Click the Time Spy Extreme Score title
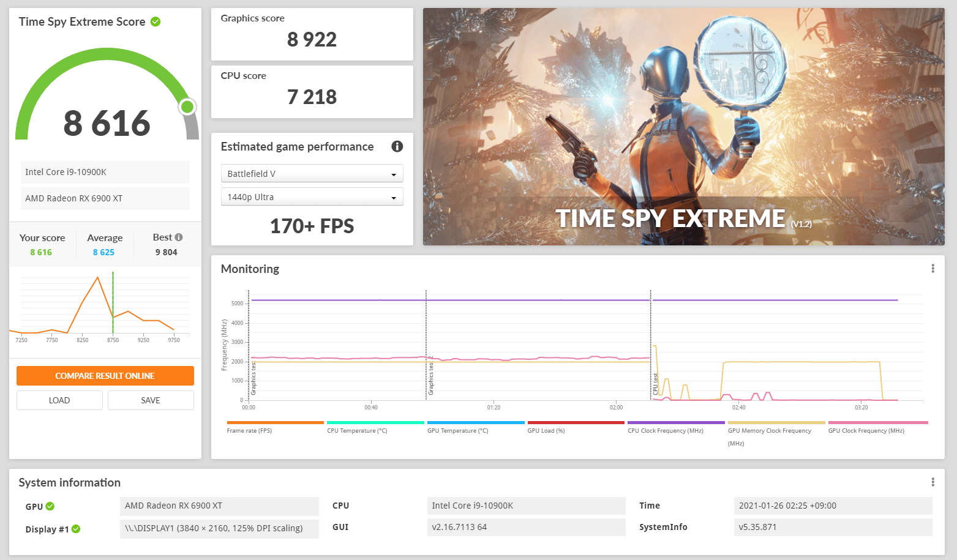Image resolution: width=957 pixels, height=560 pixels. (x=82, y=21)
